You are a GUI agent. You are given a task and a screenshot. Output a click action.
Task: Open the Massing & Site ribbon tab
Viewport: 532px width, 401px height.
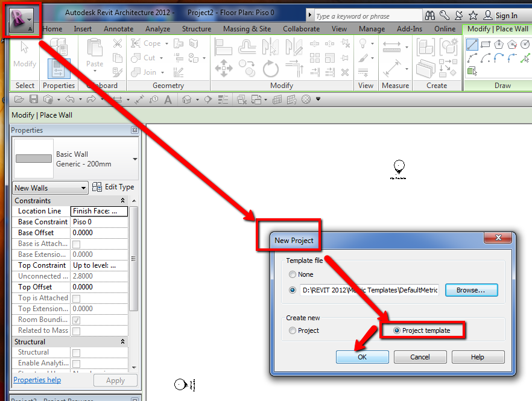coord(247,29)
